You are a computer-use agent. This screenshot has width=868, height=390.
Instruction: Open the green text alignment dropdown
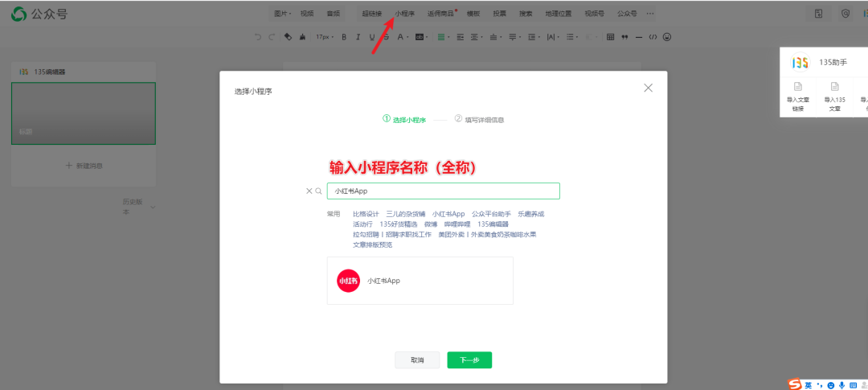pos(444,37)
